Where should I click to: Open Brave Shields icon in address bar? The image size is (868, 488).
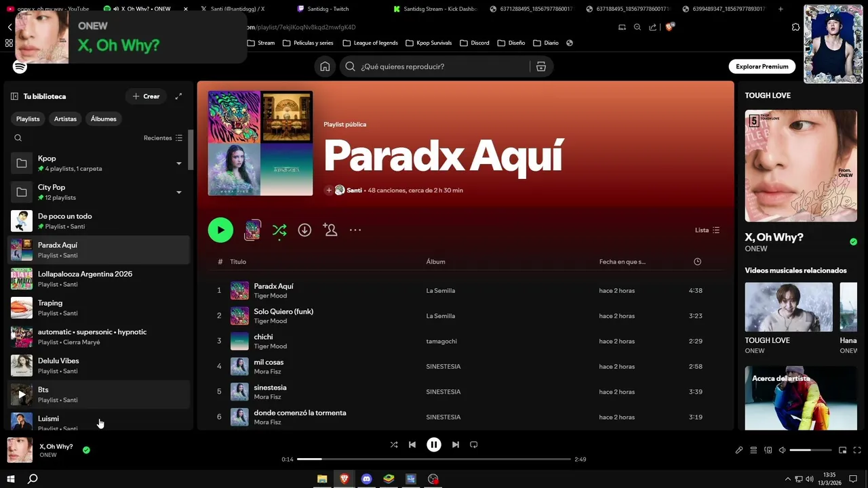[x=670, y=27]
